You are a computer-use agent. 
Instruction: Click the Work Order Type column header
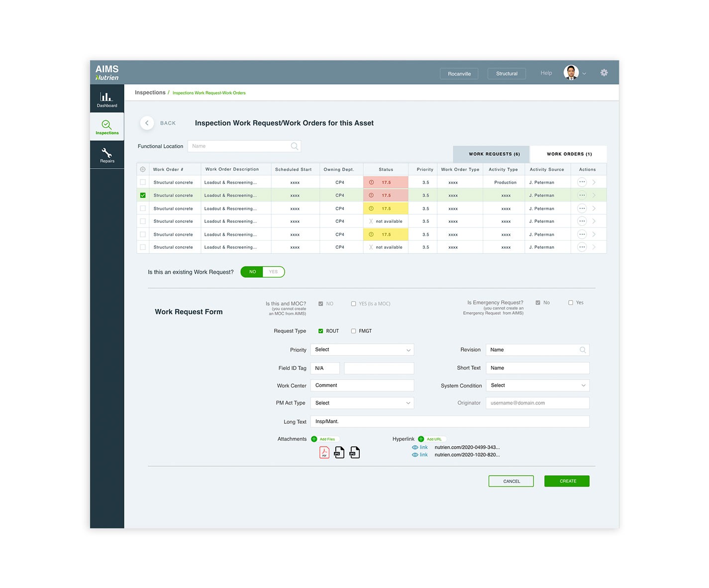pos(460,170)
